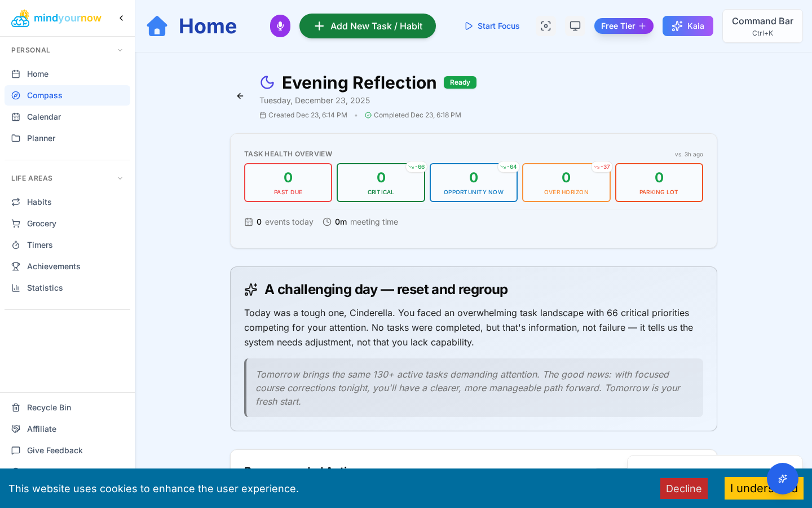Viewport: 812px width, 508px height.
Task: Select the focus capture crosshair icon in header
Action: [x=545, y=25]
